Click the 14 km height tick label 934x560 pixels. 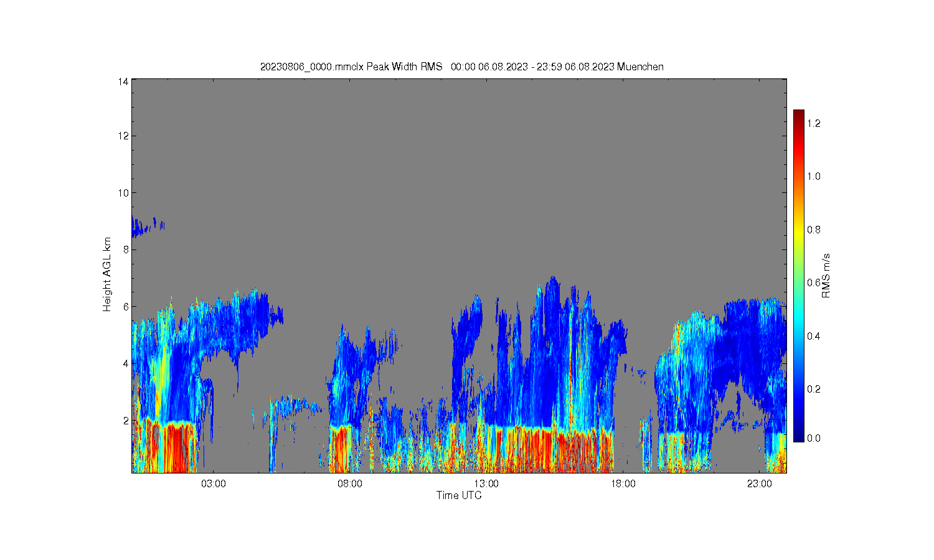point(123,82)
